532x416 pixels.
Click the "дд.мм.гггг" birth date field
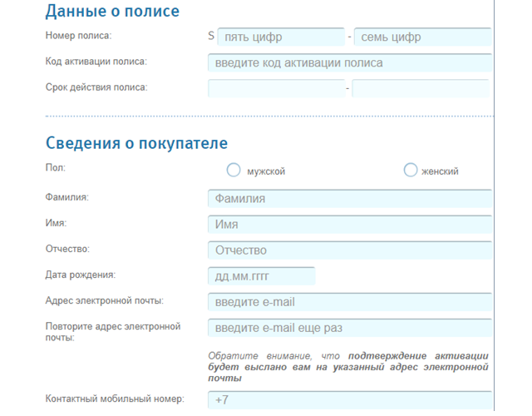click(x=262, y=276)
